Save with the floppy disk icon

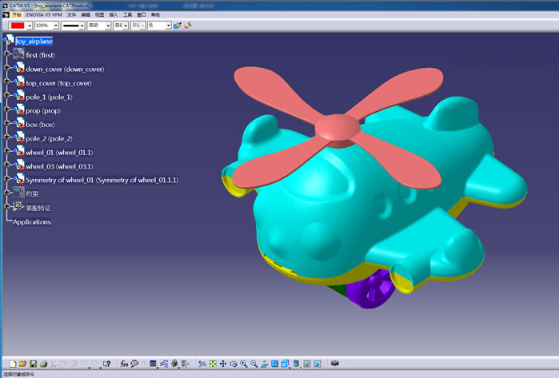point(33,364)
